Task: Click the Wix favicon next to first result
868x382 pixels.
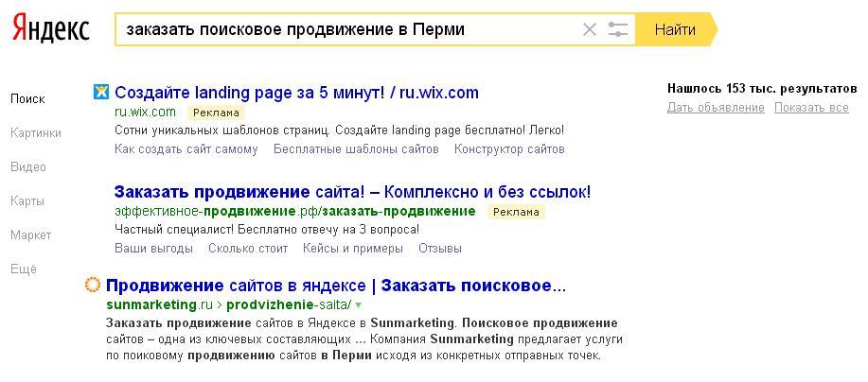Action: pyautogui.click(x=101, y=92)
